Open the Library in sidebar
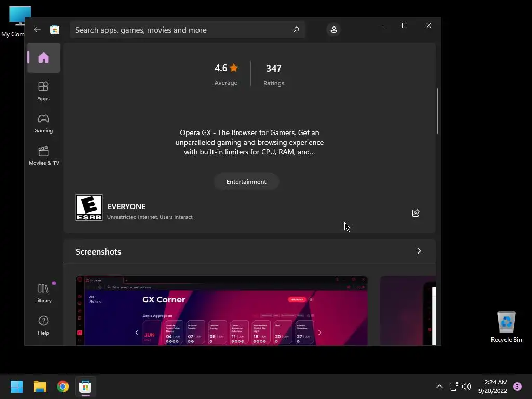The height and width of the screenshot is (399, 532). click(44, 294)
